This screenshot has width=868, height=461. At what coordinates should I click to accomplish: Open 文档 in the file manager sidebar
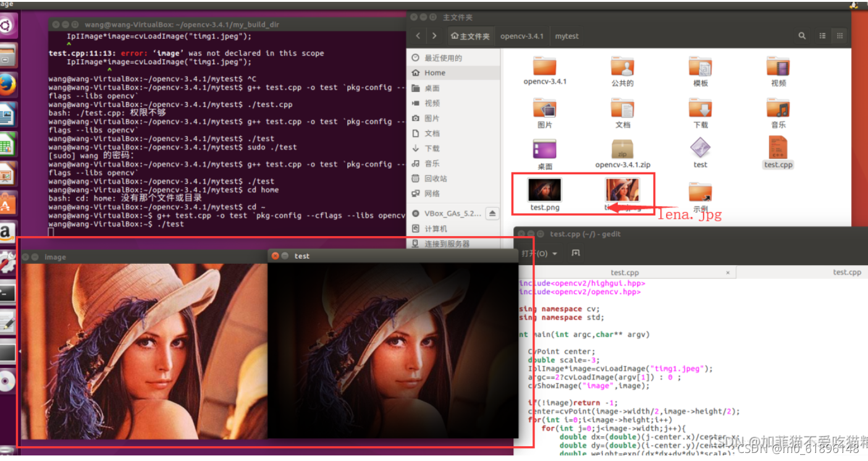[x=454, y=133]
